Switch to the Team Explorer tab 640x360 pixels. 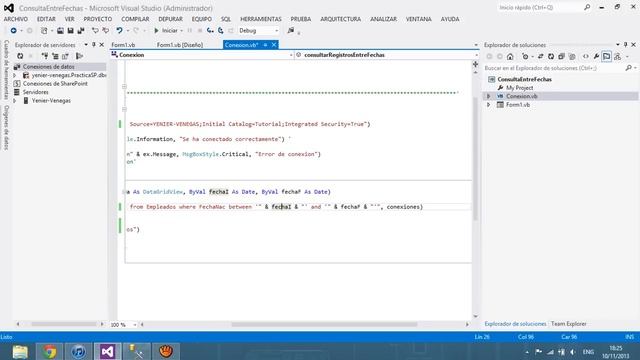pyautogui.click(x=569, y=324)
